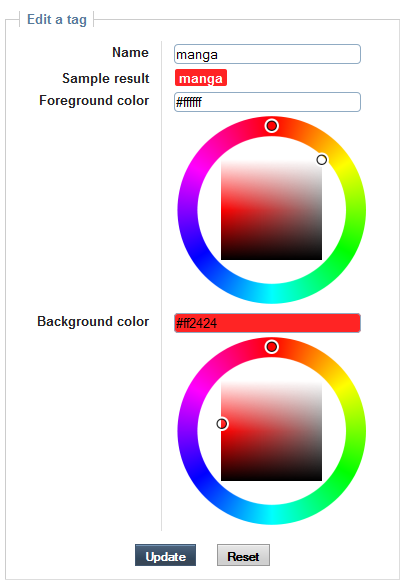Screen dimensions: 411x586
Task: Click the Update button
Action: tap(165, 555)
